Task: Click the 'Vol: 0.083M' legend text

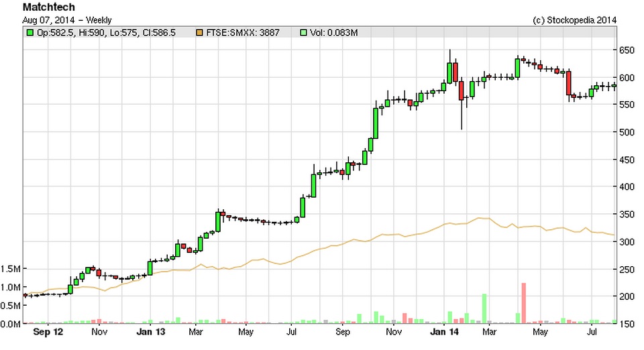Action: tap(333, 32)
